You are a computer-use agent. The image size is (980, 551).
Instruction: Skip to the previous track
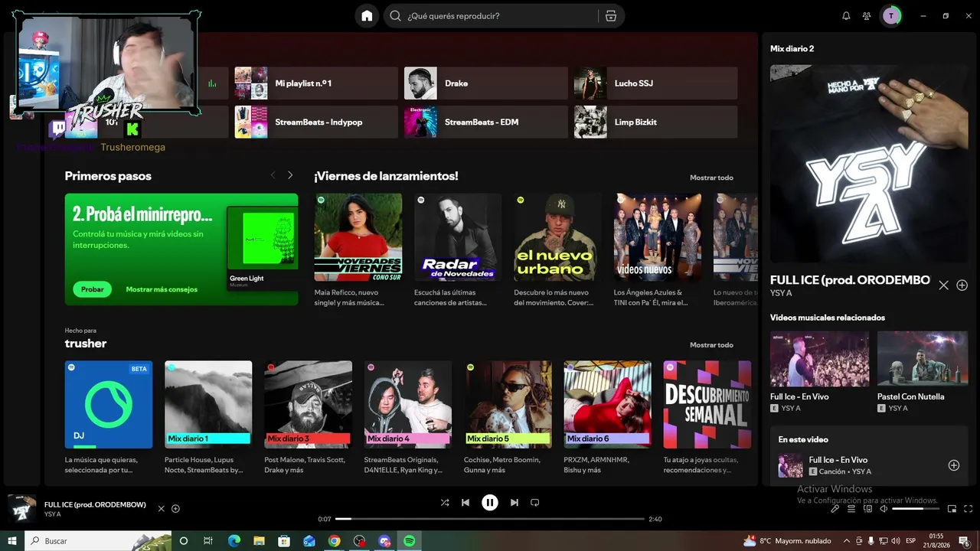(465, 503)
